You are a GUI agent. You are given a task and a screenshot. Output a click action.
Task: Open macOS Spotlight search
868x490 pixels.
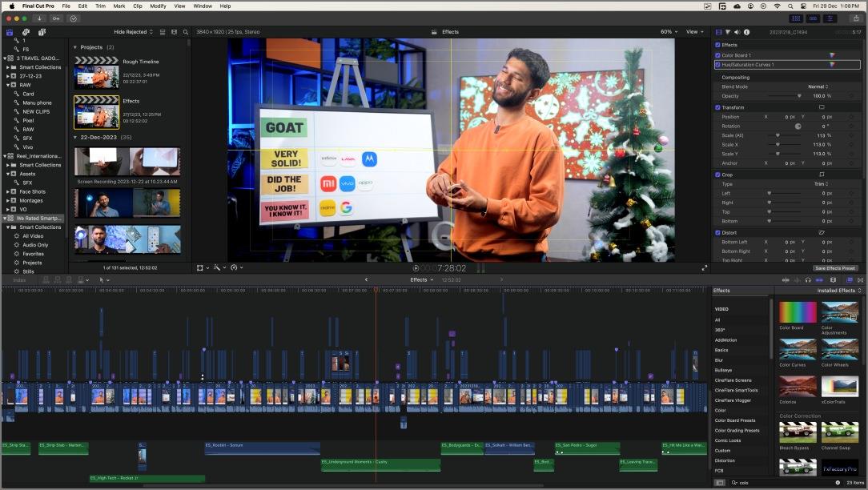point(790,6)
